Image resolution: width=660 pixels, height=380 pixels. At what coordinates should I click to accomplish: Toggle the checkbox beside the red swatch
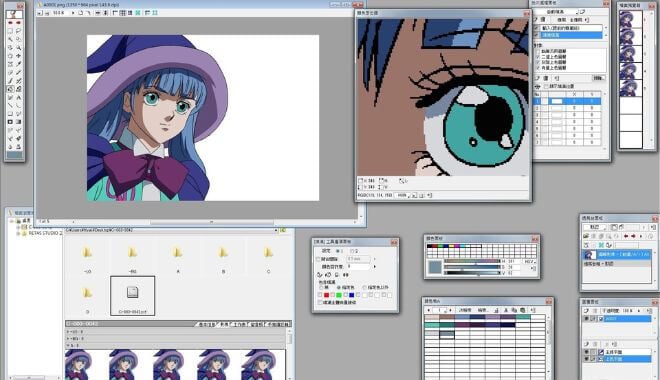pyautogui.click(x=320, y=295)
